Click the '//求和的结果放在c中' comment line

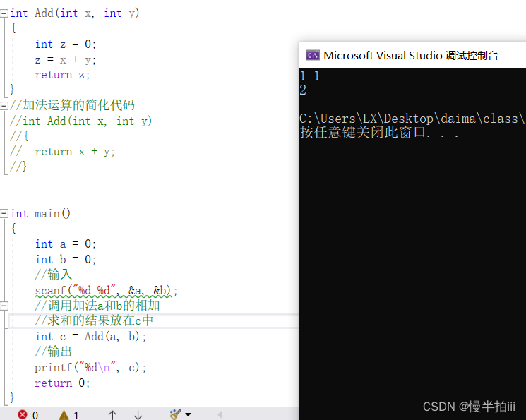click(x=94, y=320)
